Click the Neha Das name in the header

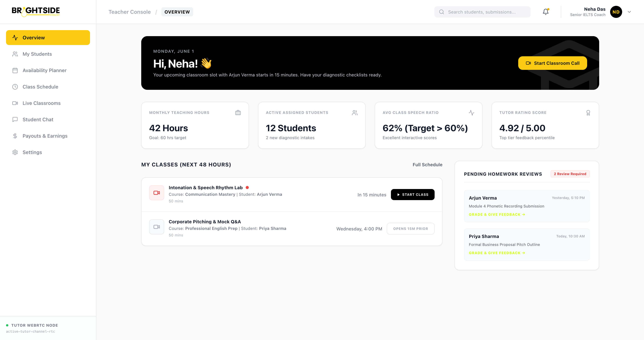595,9
